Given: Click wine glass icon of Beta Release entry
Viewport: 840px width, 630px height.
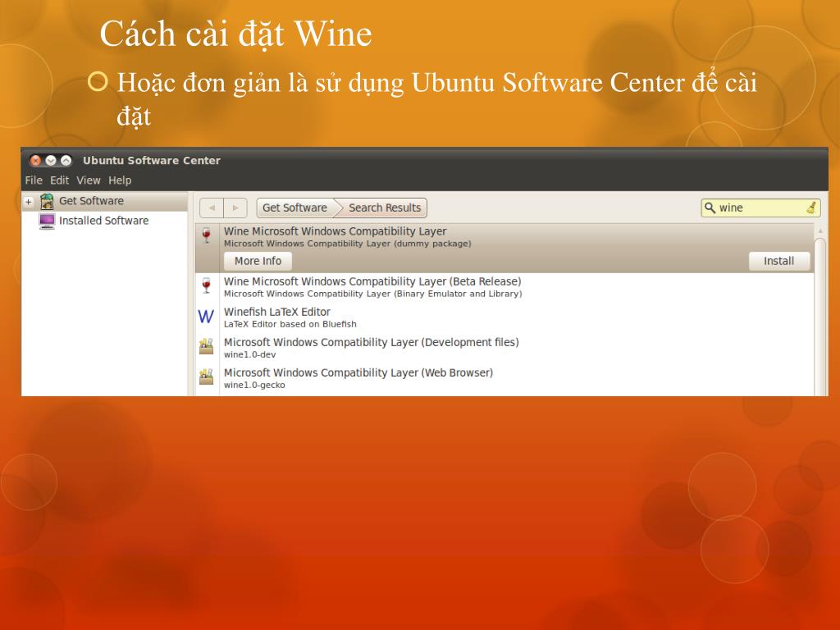Looking at the screenshot, I should coord(206,285).
